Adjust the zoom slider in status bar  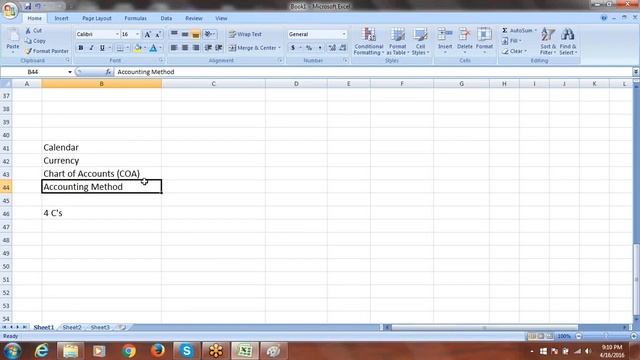point(606,336)
